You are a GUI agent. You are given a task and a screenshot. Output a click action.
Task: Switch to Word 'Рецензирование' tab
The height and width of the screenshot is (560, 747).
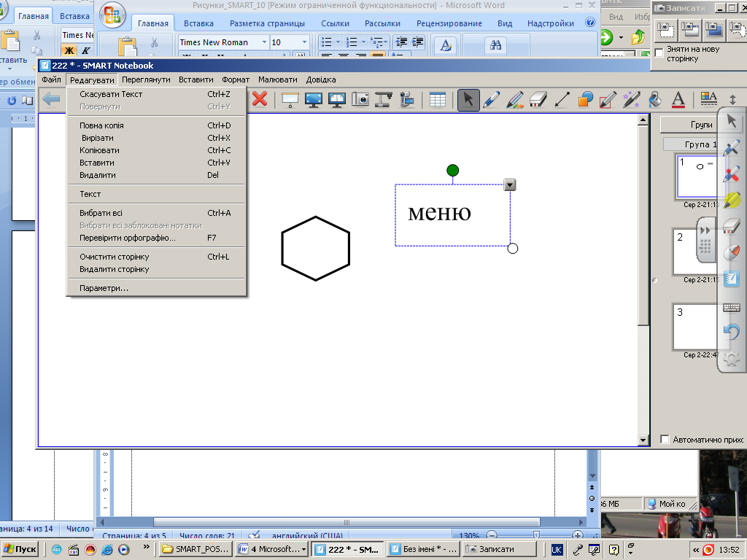click(x=449, y=23)
